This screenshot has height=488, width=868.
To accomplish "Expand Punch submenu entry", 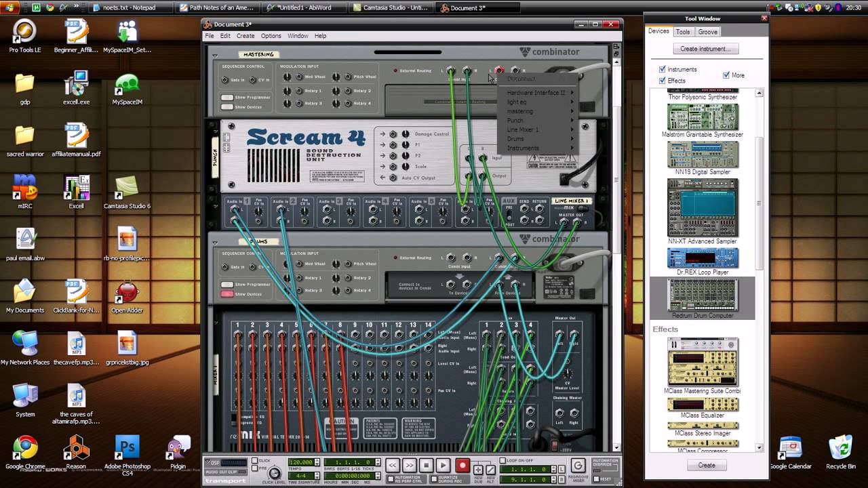I will pyautogui.click(x=540, y=121).
